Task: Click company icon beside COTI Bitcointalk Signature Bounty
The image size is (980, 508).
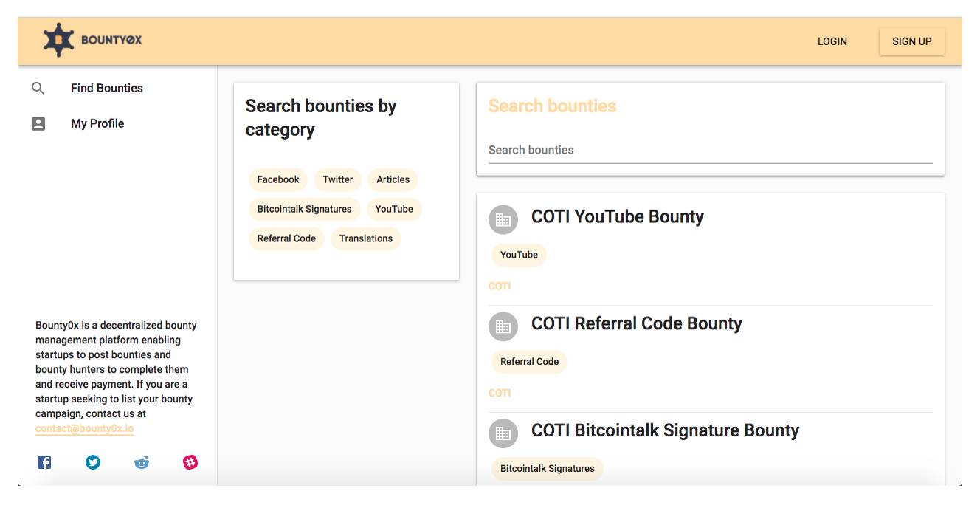Action: (503, 433)
